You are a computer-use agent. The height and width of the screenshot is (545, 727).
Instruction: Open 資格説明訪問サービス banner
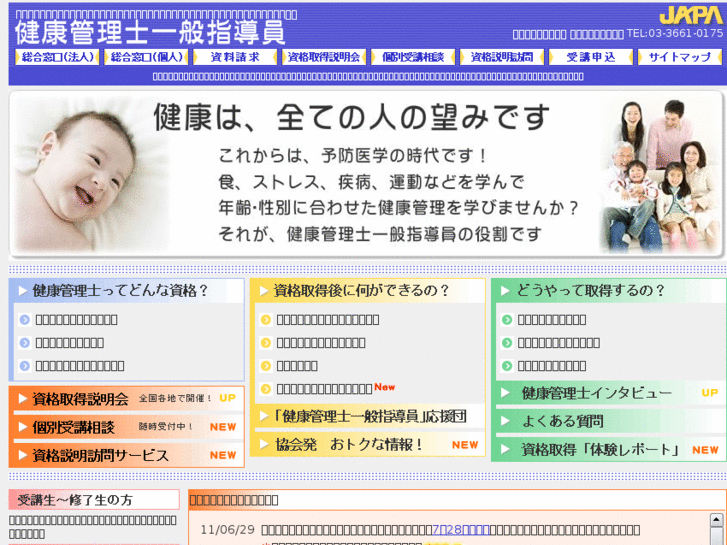[127, 455]
